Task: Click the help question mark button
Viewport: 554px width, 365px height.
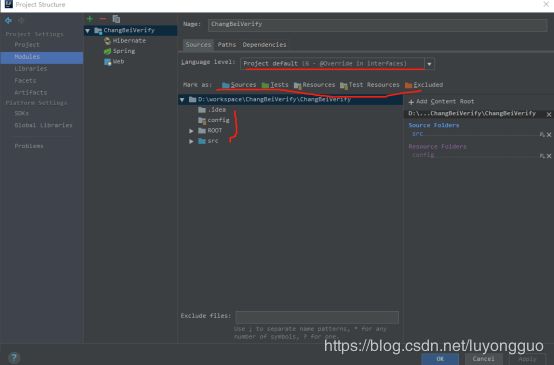Action: click(x=14, y=358)
